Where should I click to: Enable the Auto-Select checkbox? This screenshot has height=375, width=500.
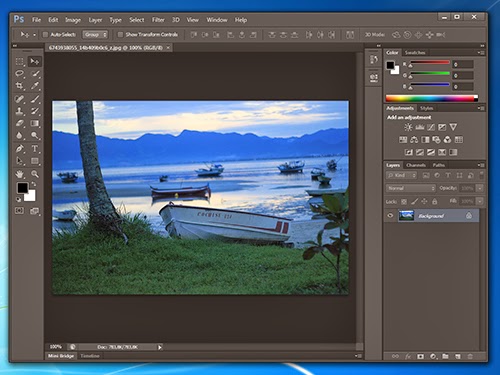(45, 35)
